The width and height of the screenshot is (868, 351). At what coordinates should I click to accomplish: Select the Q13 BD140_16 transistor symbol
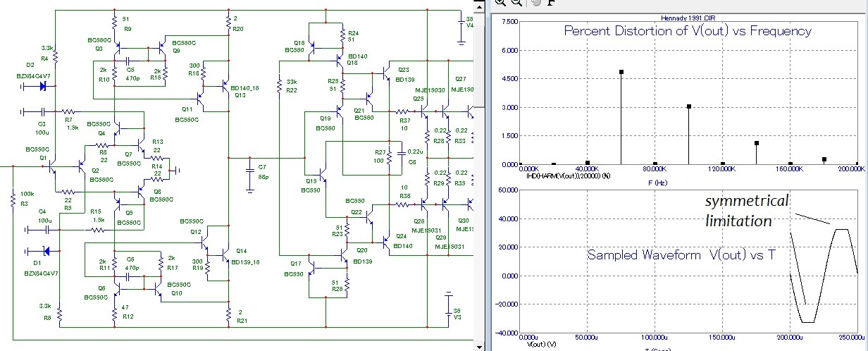pyautogui.click(x=225, y=86)
